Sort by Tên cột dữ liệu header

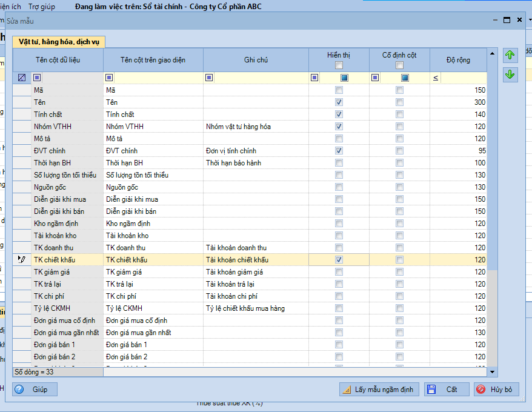pyautogui.click(x=58, y=60)
